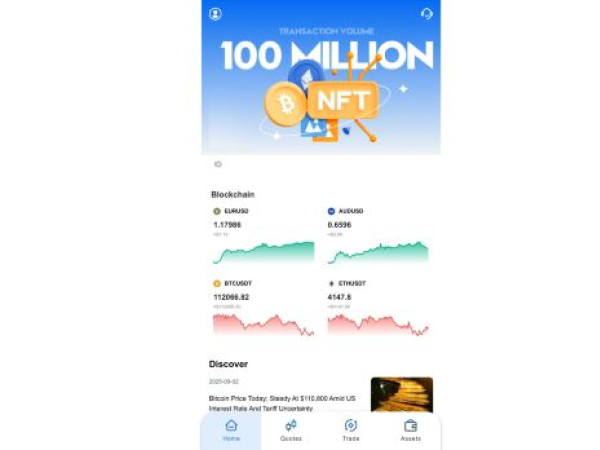600x450 pixels.
Task: Click the BTCUSDT bitcoin icon
Action: pyautogui.click(x=217, y=284)
